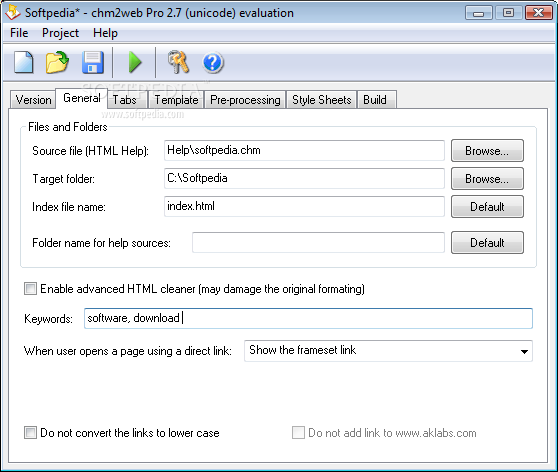This screenshot has height=472, width=558.
Task: Enable advanced HTML cleaner checkbox
Action: [x=30, y=288]
